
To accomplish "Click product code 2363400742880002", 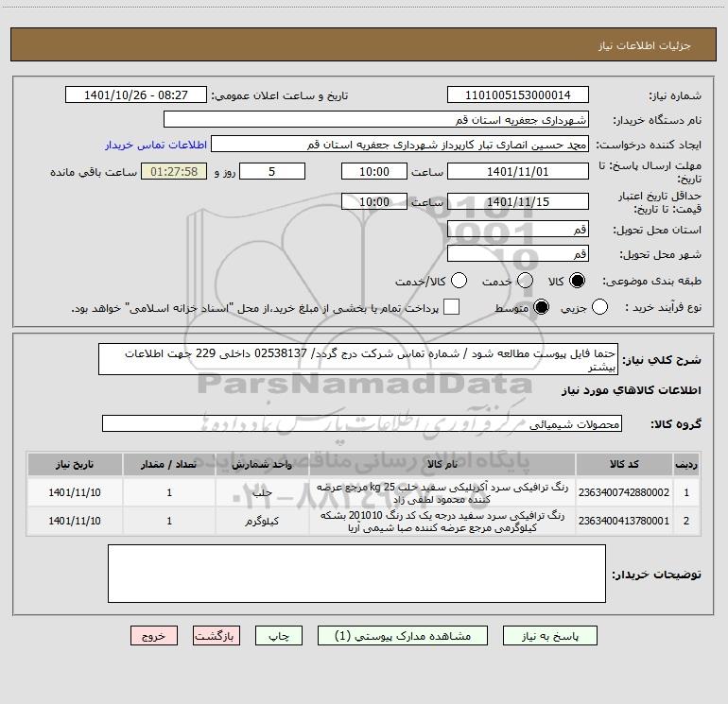I will [x=624, y=492].
